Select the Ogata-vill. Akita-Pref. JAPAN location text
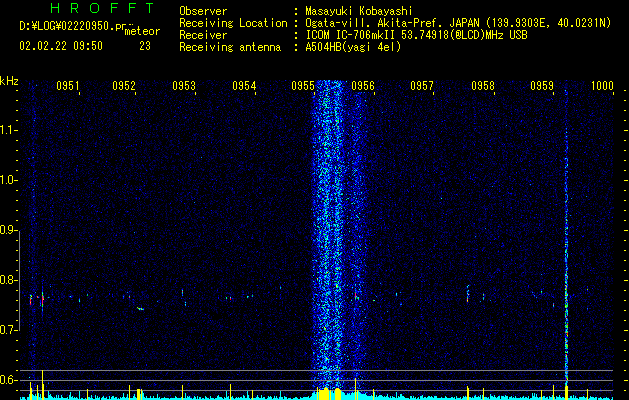Screen dimensions: 629x400 click(458, 23)
